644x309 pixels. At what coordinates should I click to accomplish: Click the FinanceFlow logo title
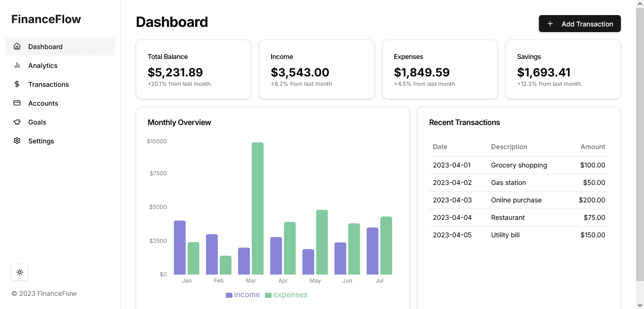[x=46, y=19]
